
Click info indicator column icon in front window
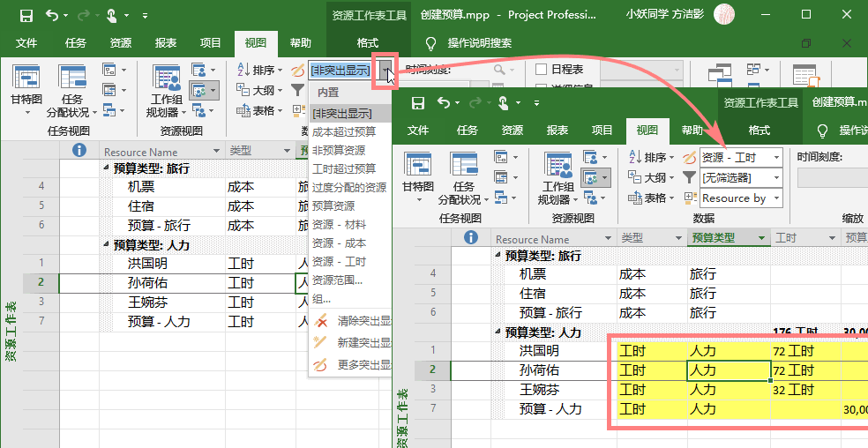(470, 238)
